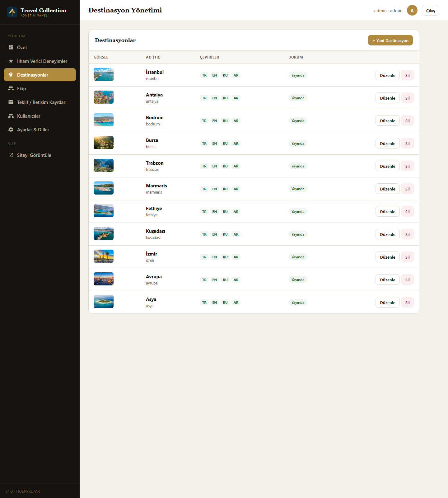Click Siteyi Görüntüle link

coord(40,155)
